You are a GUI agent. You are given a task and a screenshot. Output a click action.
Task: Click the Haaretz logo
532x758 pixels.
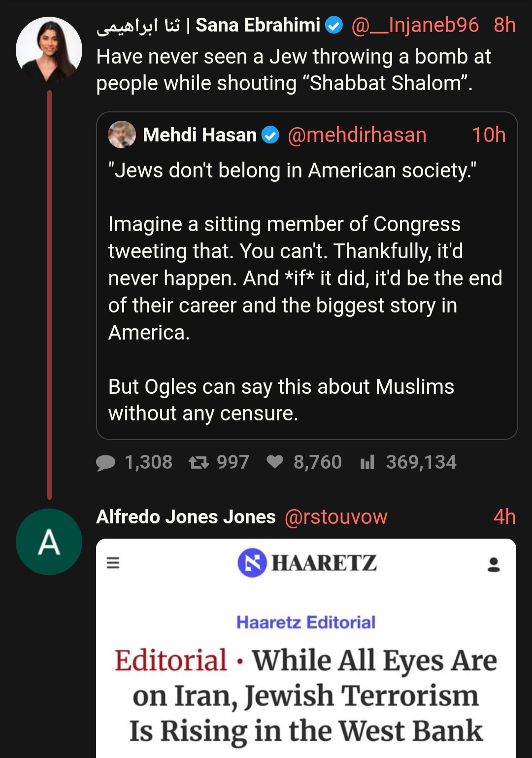click(x=307, y=563)
